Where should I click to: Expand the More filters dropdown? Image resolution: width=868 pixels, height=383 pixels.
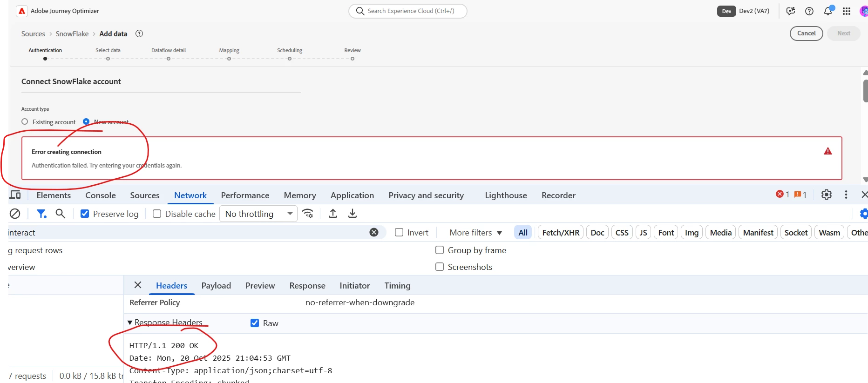coord(476,232)
